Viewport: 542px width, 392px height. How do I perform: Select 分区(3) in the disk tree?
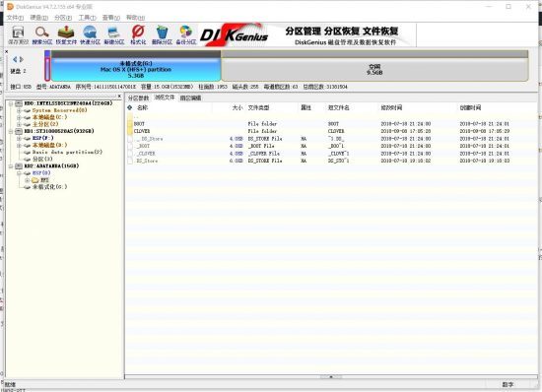(x=42, y=160)
